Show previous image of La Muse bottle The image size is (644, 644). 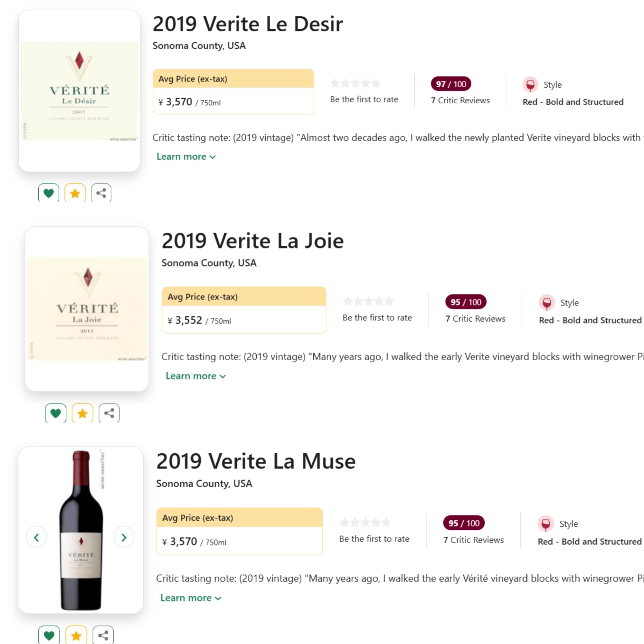coord(36,537)
